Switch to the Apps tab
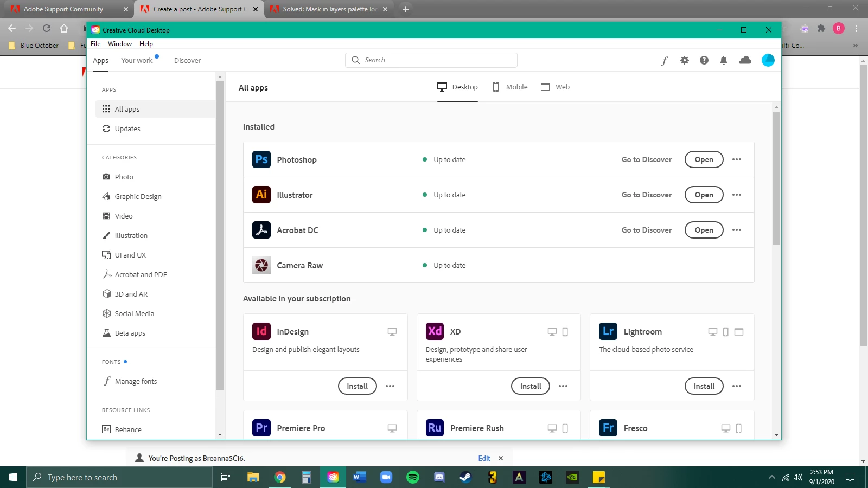Image resolution: width=868 pixels, height=488 pixels. (100, 61)
